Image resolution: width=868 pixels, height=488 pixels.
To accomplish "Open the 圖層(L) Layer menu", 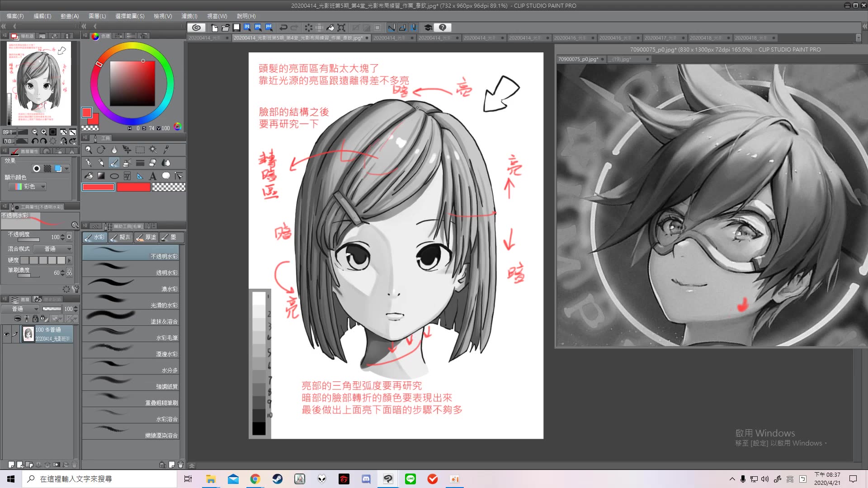I will pos(97,16).
